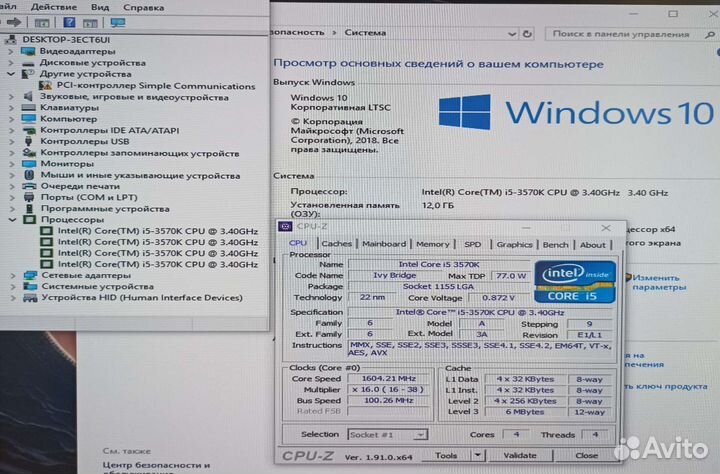This screenshot has height=474, width=720.
Task: Open the Справка menu in Device Manager
Action: point(143,7)
